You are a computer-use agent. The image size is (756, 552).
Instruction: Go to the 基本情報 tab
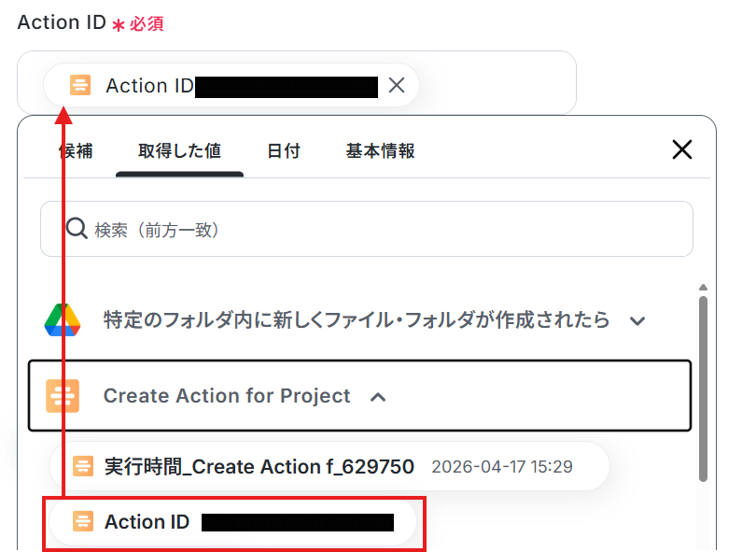coord(380,150)
